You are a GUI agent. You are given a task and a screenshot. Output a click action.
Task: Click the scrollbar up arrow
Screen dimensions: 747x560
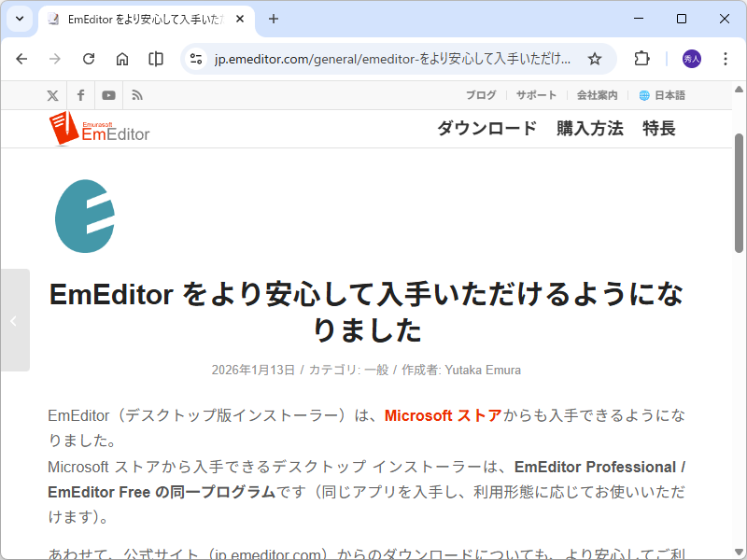(x=739, y=89)
